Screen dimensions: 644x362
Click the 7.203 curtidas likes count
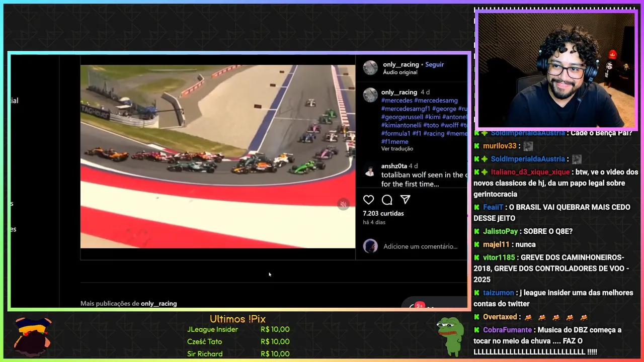383,213
